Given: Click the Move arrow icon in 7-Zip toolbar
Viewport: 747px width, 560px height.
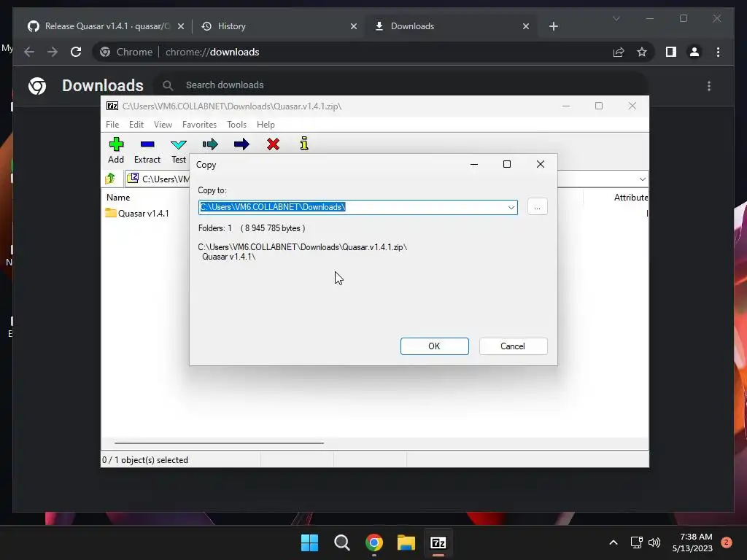Looking at the screenshot, I should 241,144.
